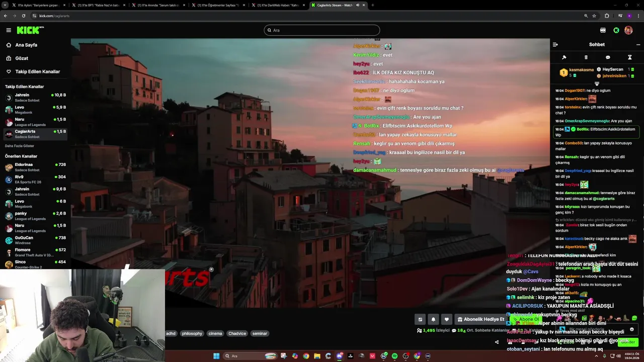Click the Kick logo
644x362 pixels.
pos(30,30)
